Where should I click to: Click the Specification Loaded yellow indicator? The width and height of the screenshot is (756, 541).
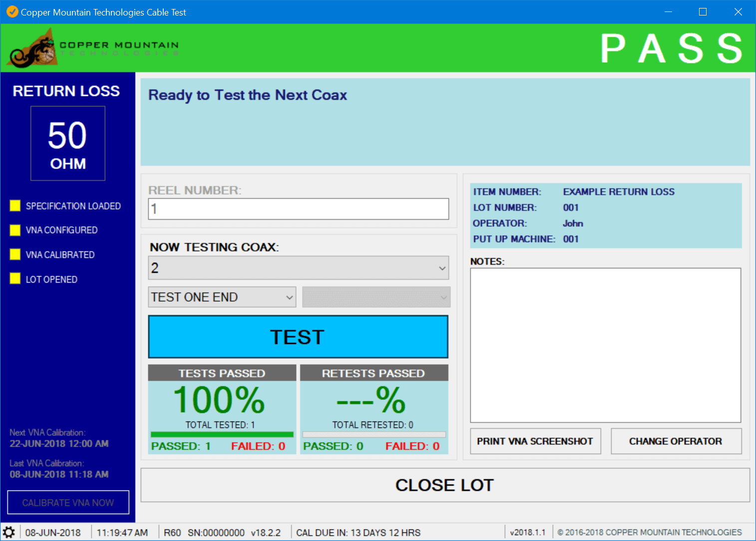[x=15, y=205]
